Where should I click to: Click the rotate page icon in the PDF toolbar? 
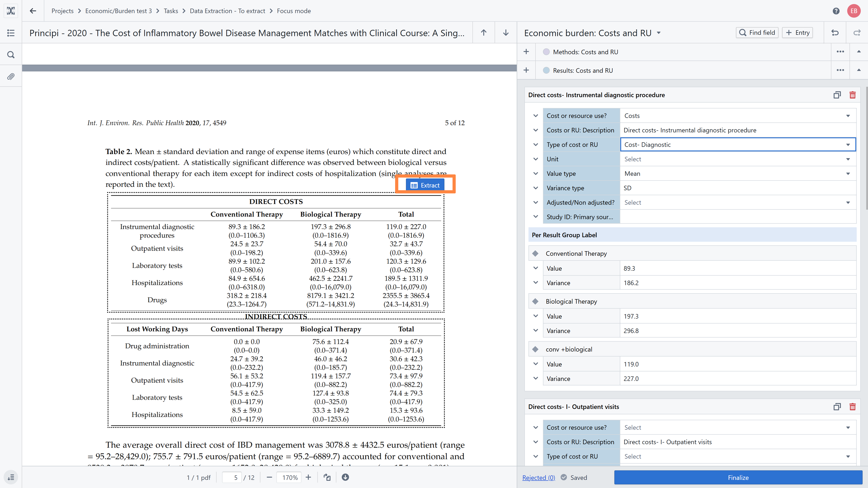click(x=327, y=477)
